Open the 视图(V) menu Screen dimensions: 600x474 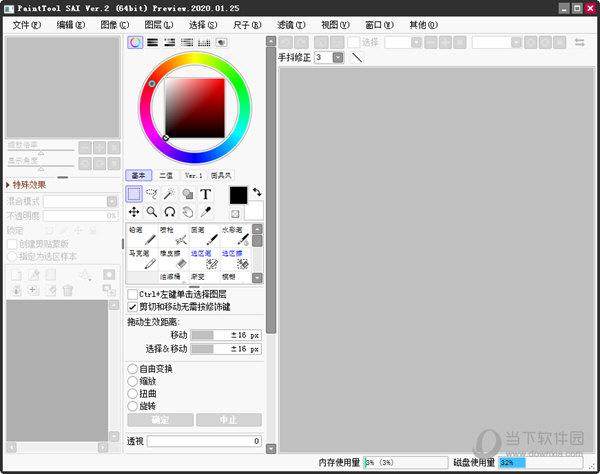335,25
